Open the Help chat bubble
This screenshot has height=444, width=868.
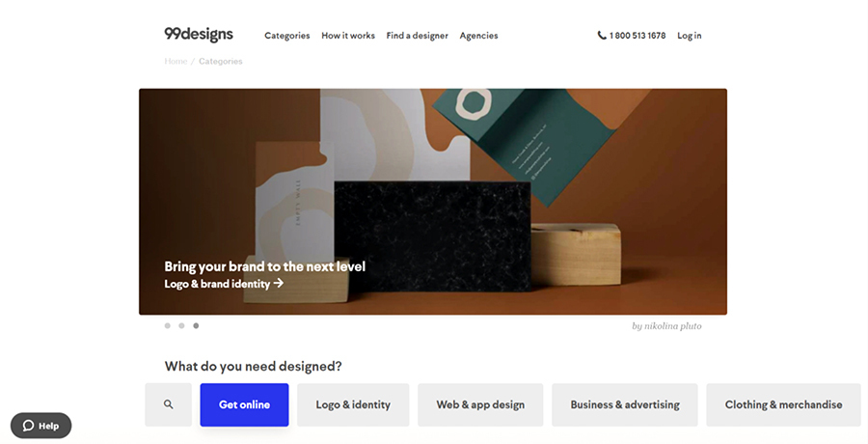tap(41, 426)
